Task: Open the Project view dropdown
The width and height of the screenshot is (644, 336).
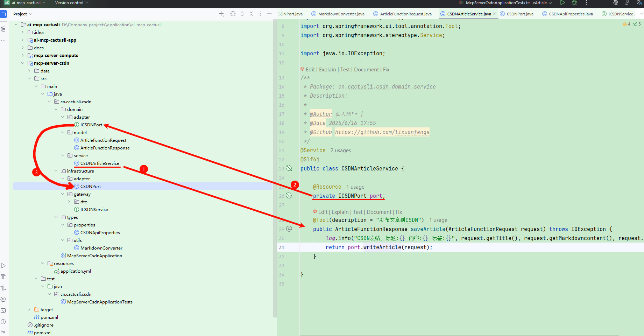Action: click(x=23, y=14)
